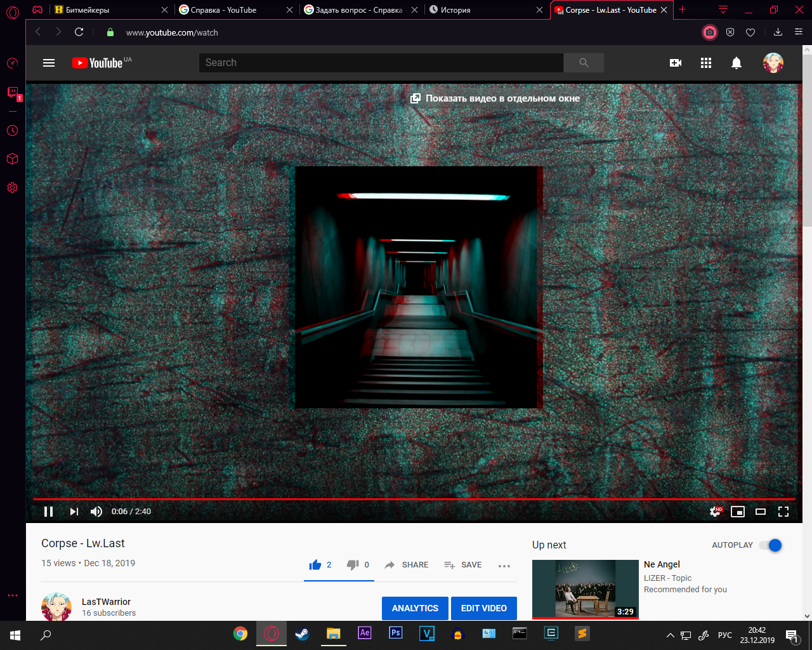812x650 pixels.
Task: Open the tab menu in the title bar
Action: [x=723, y=10]
